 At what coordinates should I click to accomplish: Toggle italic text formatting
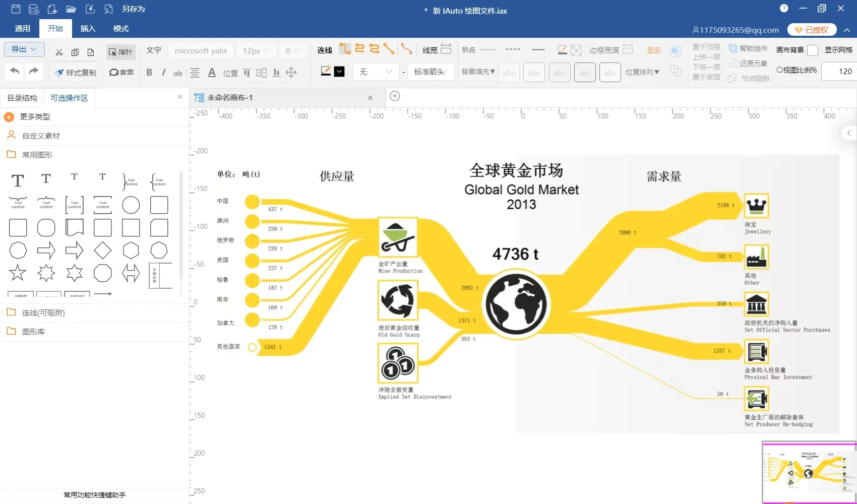(164, 73)
